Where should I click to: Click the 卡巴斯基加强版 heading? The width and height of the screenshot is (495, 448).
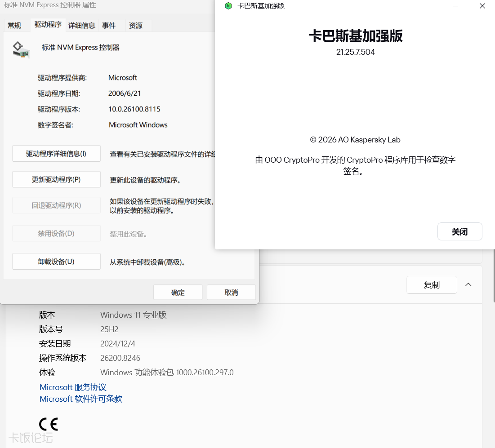pos(356,35)
